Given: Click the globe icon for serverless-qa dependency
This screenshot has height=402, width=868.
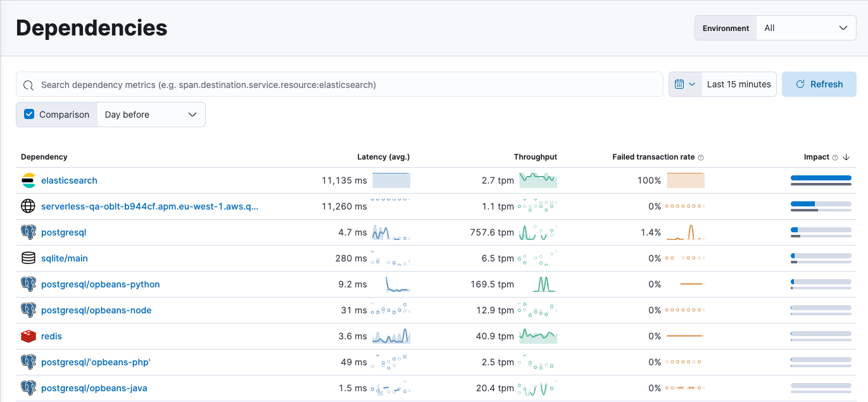Looking at the screenshot, I should coord(28,206).
